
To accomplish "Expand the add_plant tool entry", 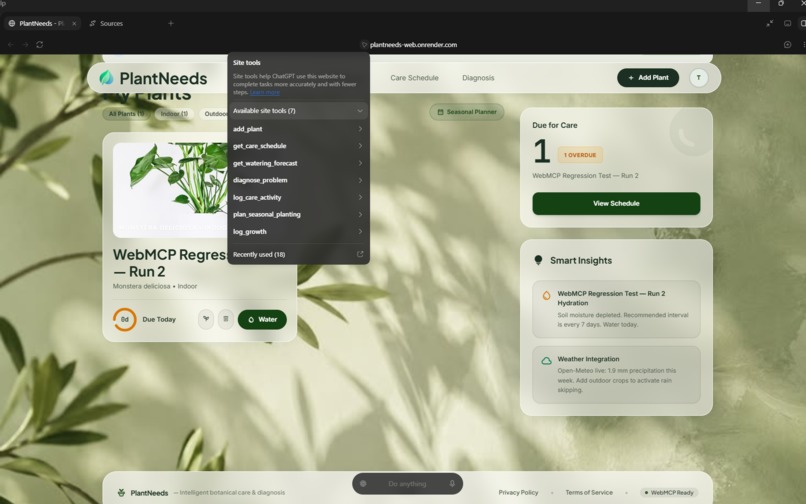I will [x=298, y=129].
